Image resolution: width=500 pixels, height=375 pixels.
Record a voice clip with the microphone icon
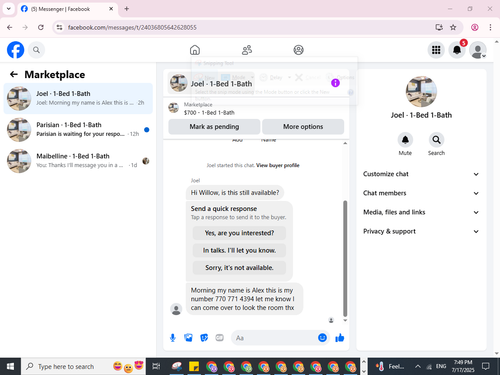pos(173,338)
